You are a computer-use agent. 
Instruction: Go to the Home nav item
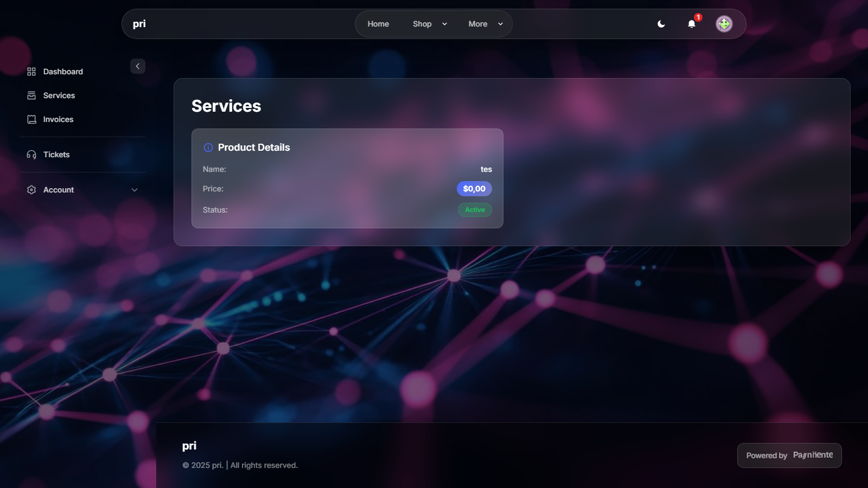point(378,24)
